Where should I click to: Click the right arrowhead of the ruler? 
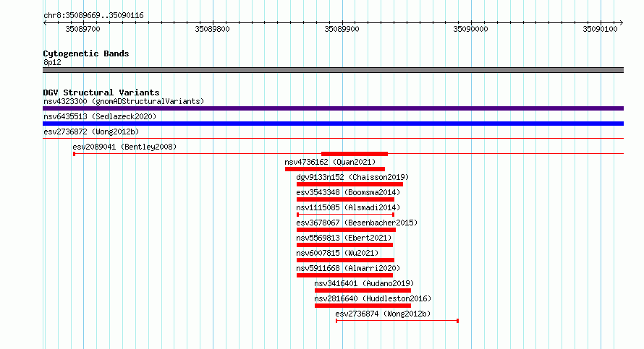pyautogui.click(x=622, y=23)
